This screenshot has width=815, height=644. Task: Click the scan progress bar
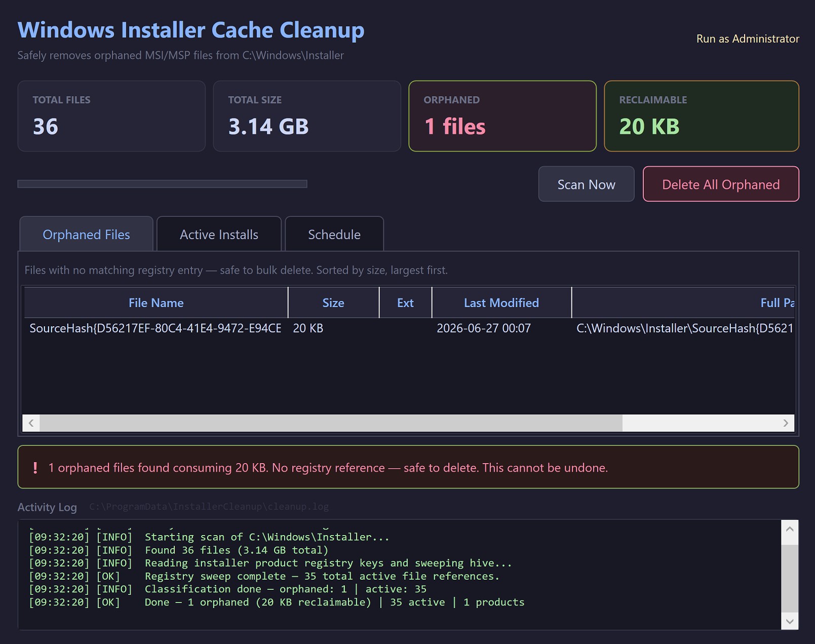pos(162,184)
